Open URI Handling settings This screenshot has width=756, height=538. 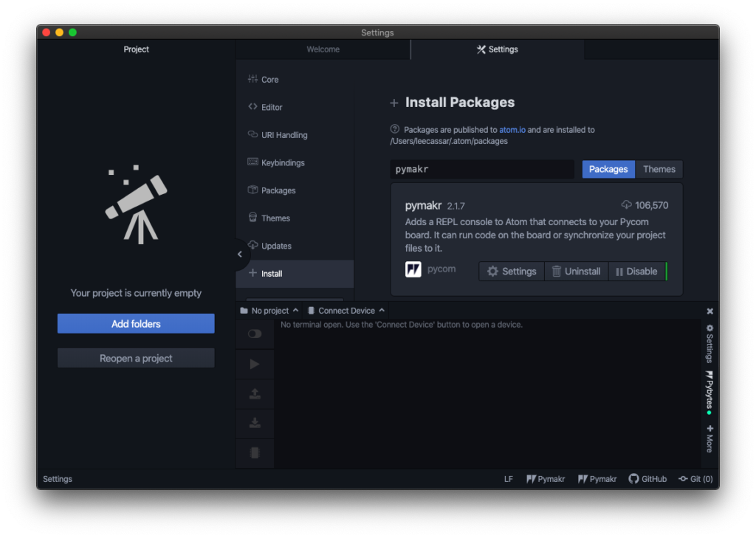(278, 135)
